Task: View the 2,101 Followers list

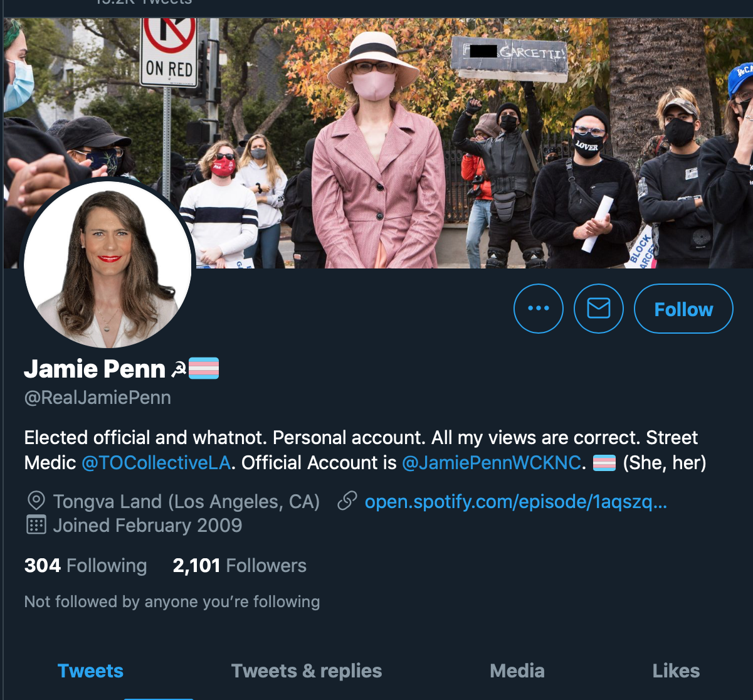Action: tap(240, 565)
